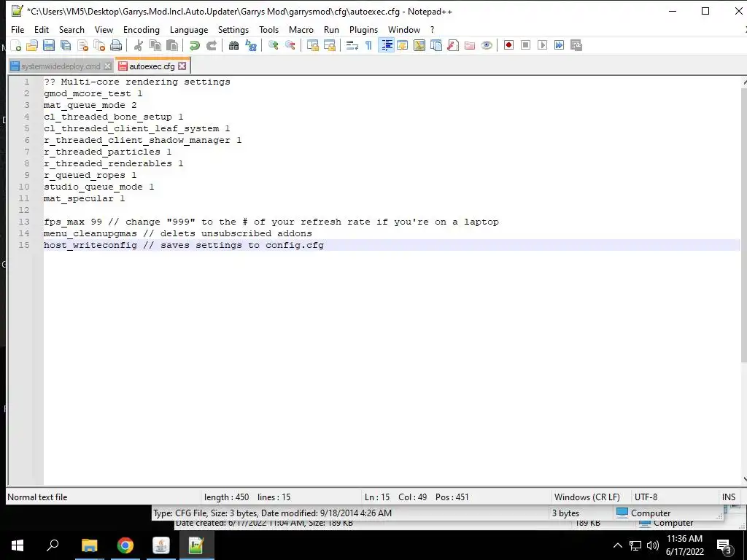Image resolution: width=747 pixels, height=560 pixels.
Task: Click the Open file folder icon
Action: pos(32,45)
